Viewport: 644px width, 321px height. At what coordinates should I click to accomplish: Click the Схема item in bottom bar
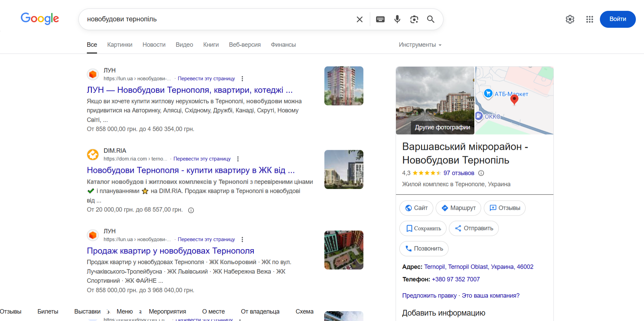pos(304,312)
